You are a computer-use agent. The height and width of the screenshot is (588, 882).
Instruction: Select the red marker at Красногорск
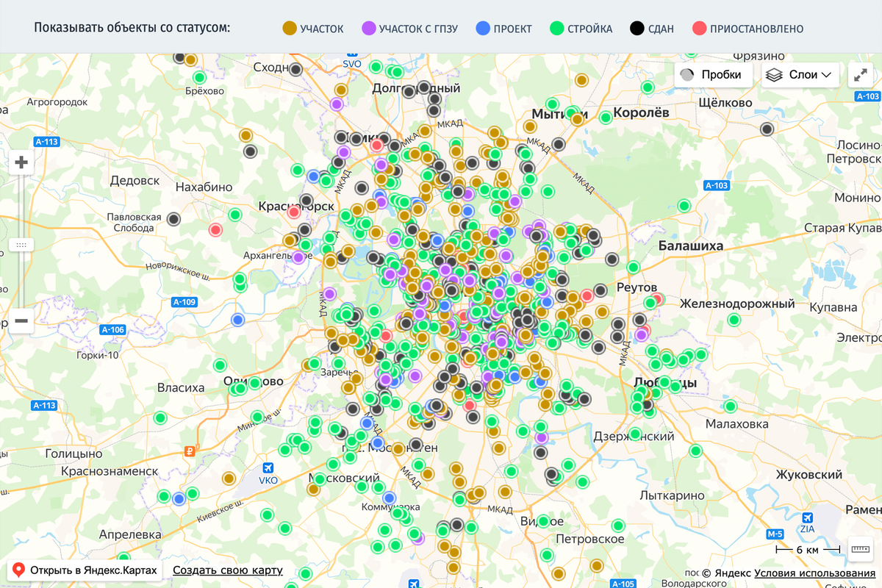294,212
